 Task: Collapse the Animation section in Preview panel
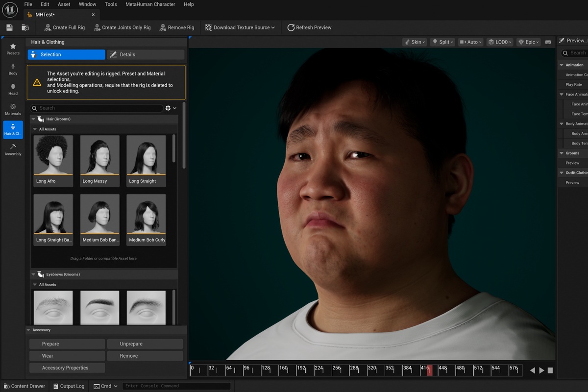[562, 65]
